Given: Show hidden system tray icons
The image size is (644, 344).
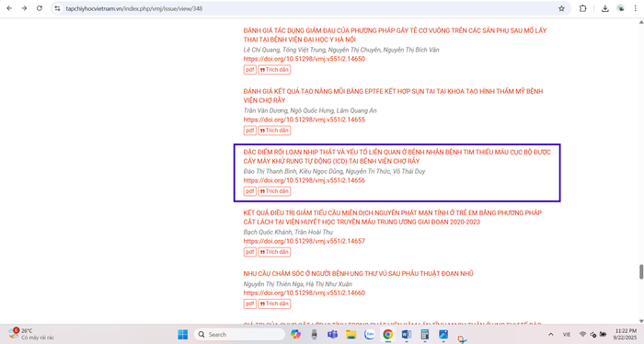Looking at the screenshot, I should 551,335.
